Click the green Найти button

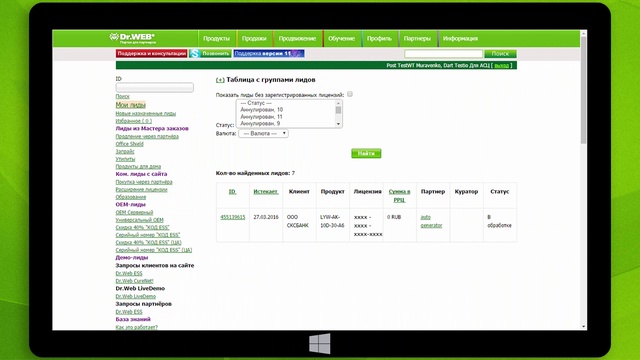pyautogui.click(x=366, y=153)
